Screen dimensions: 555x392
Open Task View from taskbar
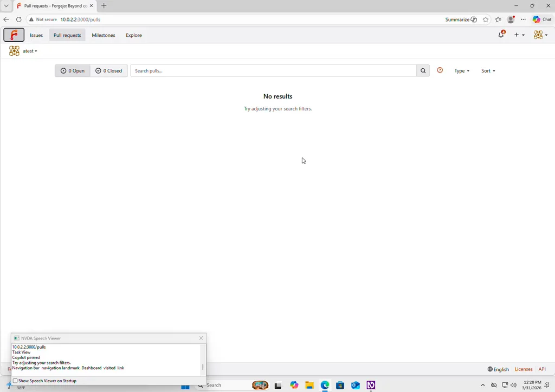(x=278, y=386)
